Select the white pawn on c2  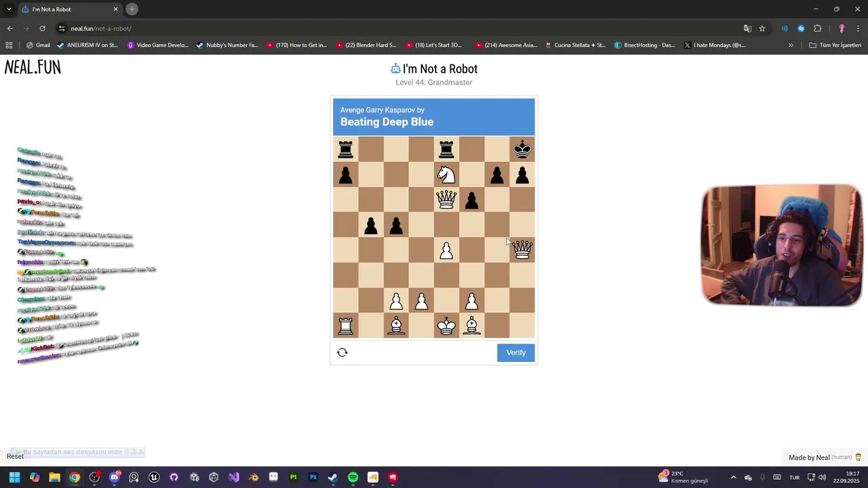tap(396, 301)
